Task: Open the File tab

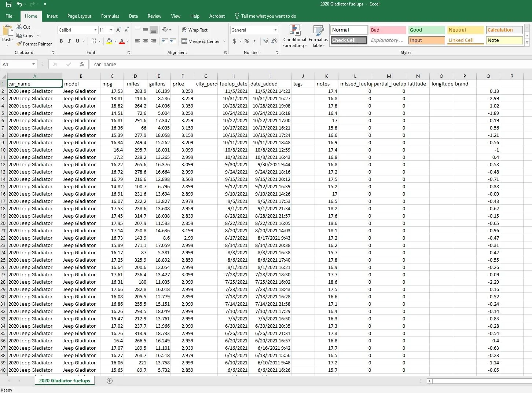Action: 9,16
